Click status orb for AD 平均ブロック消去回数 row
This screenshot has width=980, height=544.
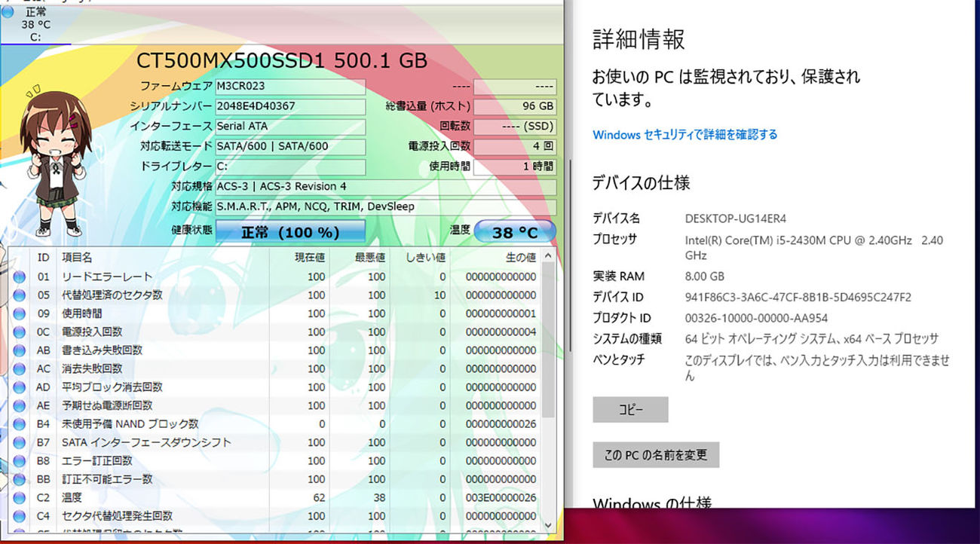(19, 387)
